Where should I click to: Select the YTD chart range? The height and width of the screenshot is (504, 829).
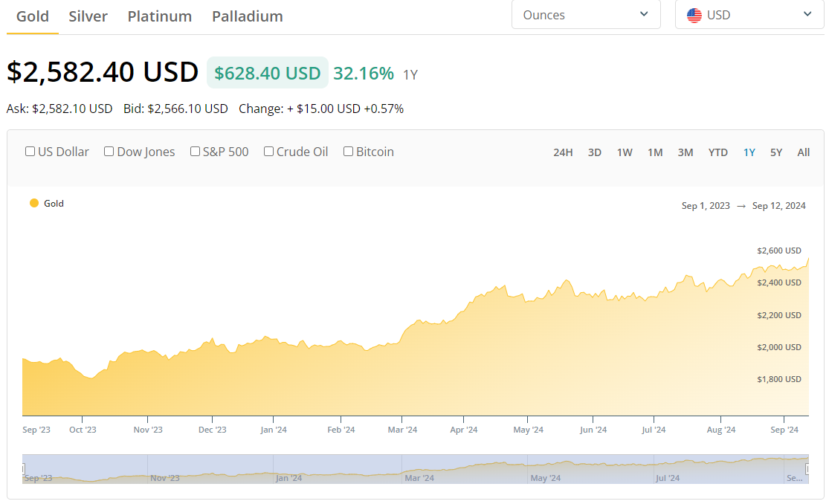click(718, 152)
